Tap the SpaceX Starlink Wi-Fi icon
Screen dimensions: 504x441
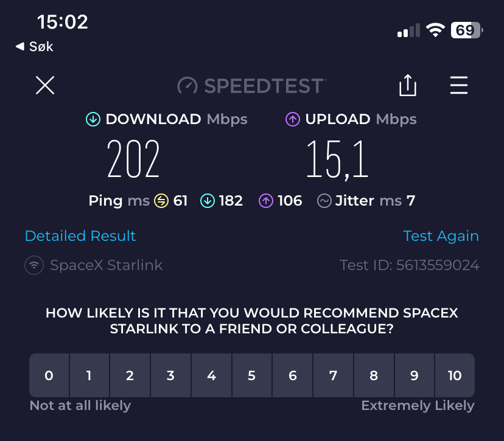tap(34, 265)
